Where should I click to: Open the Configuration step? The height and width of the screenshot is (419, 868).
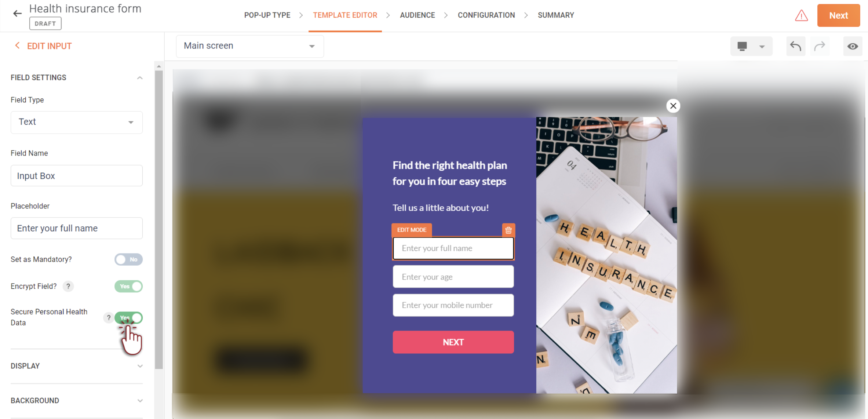pos(486,15)
